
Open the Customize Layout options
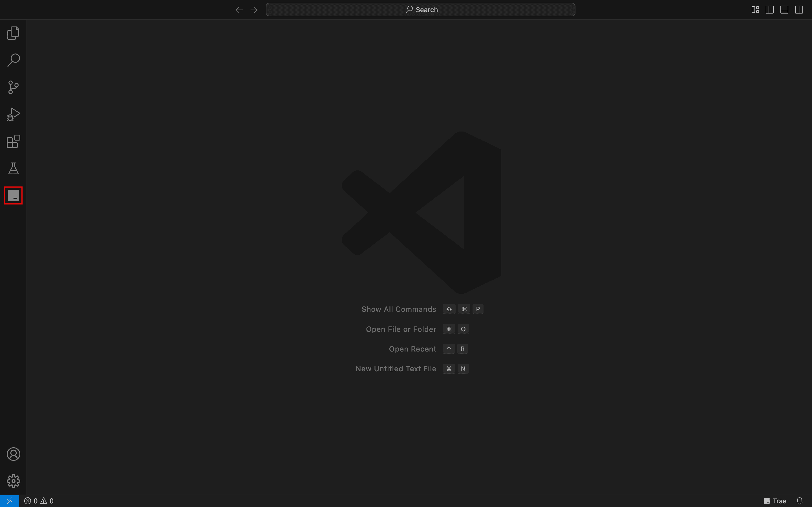click(755, 9)
